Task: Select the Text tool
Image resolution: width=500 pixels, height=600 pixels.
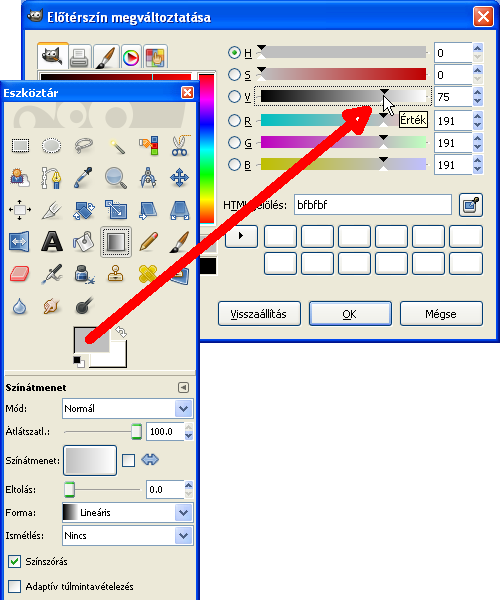Action: point(52,242)
